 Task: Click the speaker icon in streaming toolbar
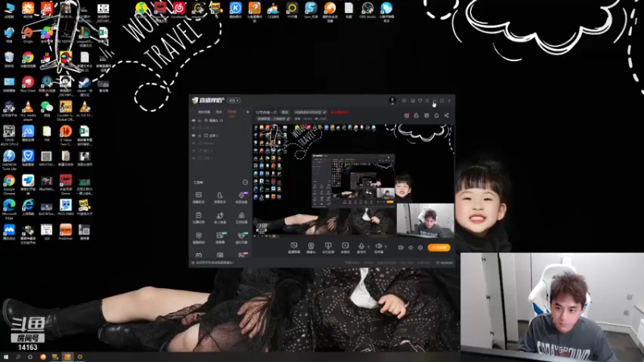pyautogui.click(x=378, y=246)
